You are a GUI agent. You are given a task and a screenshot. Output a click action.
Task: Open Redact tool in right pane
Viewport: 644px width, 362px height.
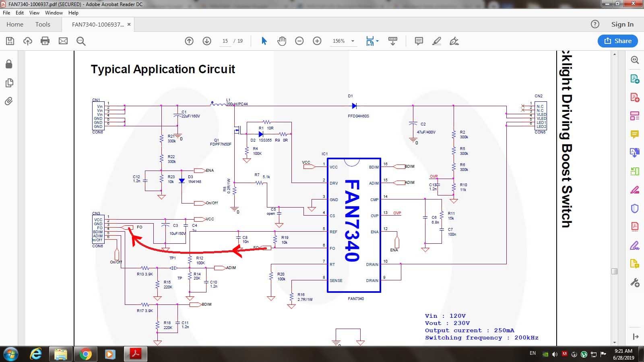(635, 190)
